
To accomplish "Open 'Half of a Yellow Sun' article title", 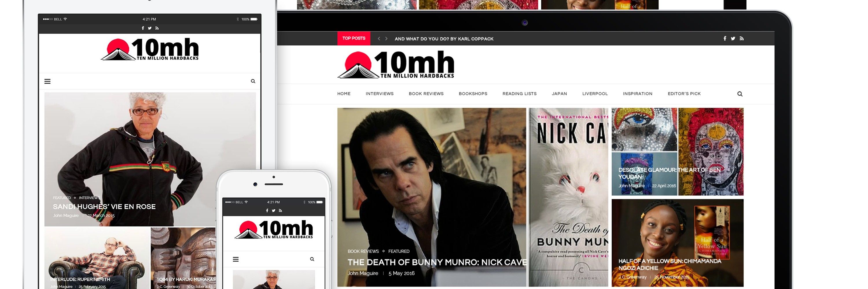I will point(670,264).
